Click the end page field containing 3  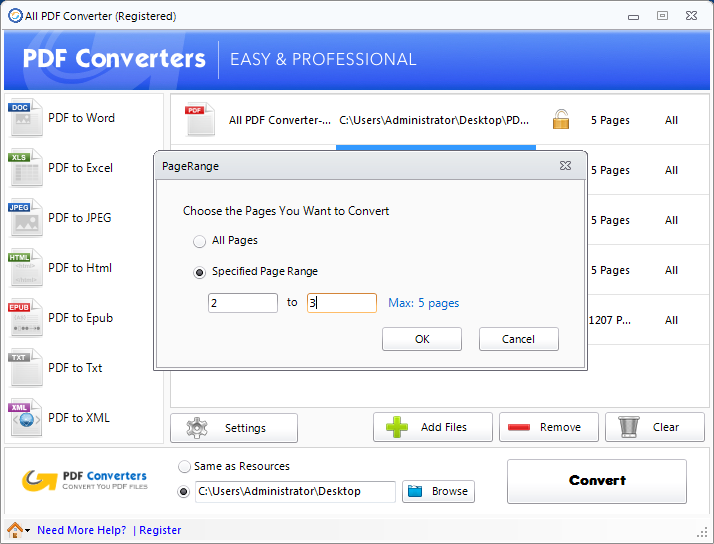[x=342, y=303]
